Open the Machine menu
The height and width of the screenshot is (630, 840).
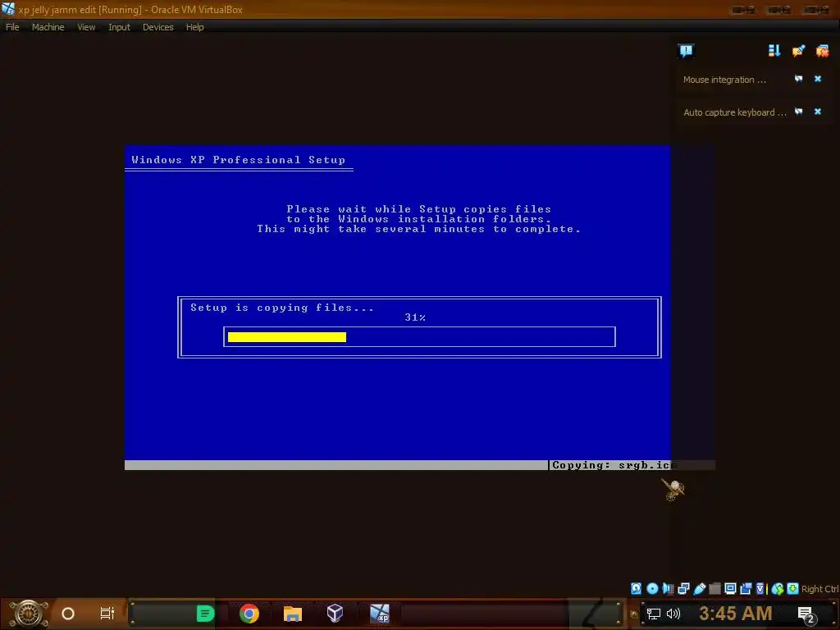[48, 27]
